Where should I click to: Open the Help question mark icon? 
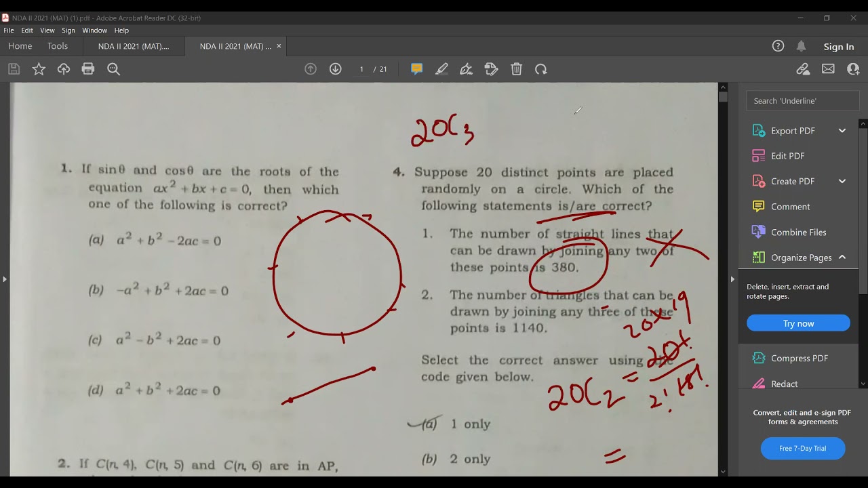pos(778,46)
